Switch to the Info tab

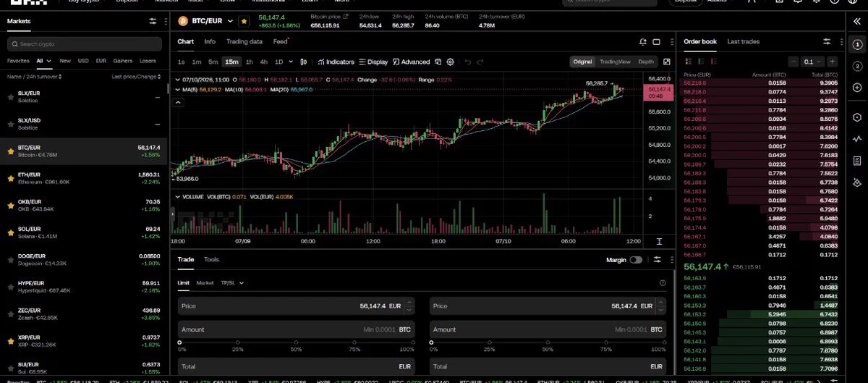pos(210,42)
